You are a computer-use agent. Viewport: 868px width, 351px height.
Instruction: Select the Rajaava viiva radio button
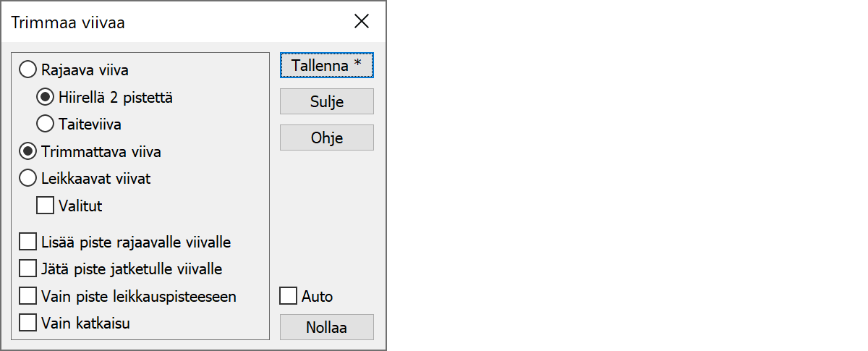[28, 70]
